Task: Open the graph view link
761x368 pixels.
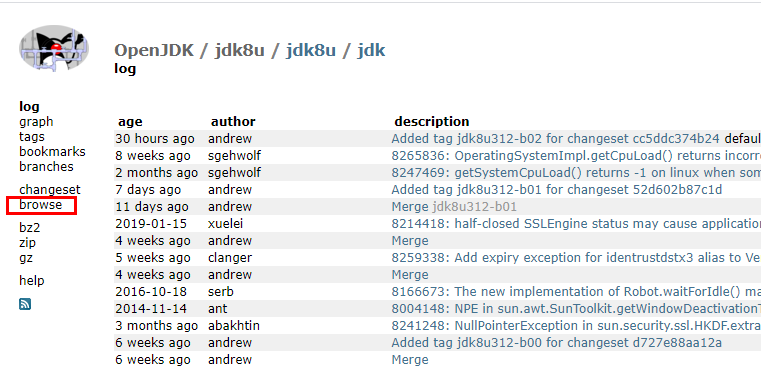Action: coord(36,122)
